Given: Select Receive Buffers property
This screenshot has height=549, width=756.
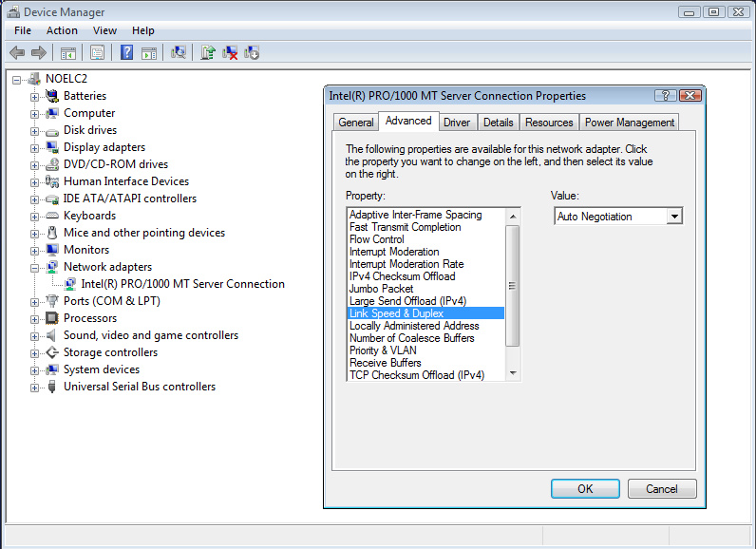Looking at the screenshot, I should (426, 363).
